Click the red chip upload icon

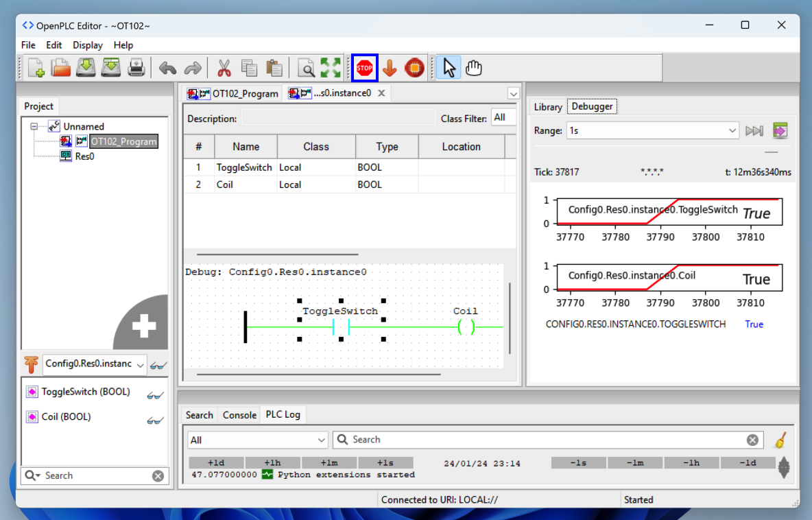pyautogui.click(x=414, y=68)
